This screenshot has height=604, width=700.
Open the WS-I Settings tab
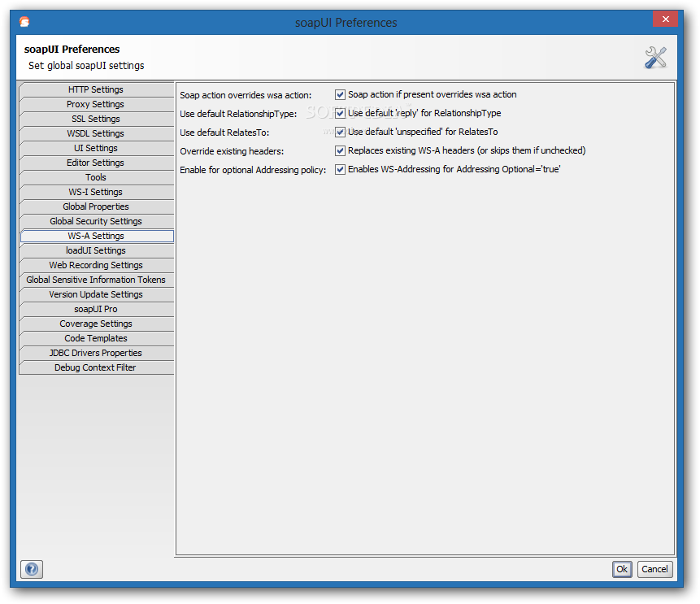[97, 192]
